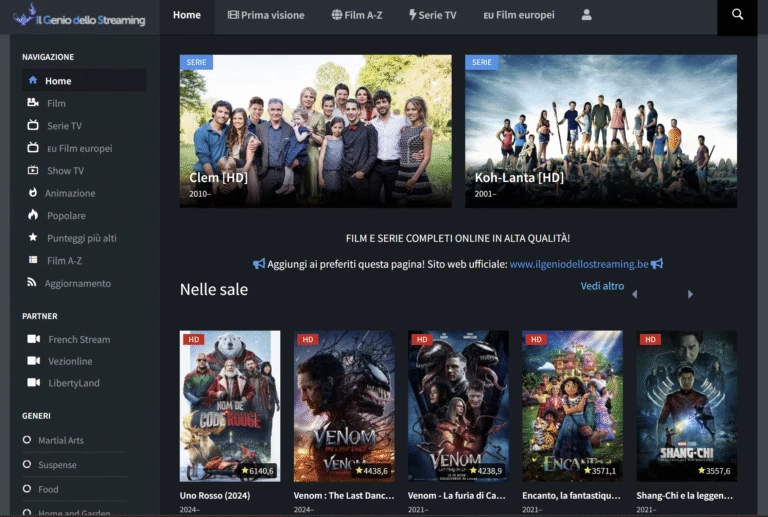The image size is (768, 517).
Task: Select the Food genre
Action: point(48,490)
